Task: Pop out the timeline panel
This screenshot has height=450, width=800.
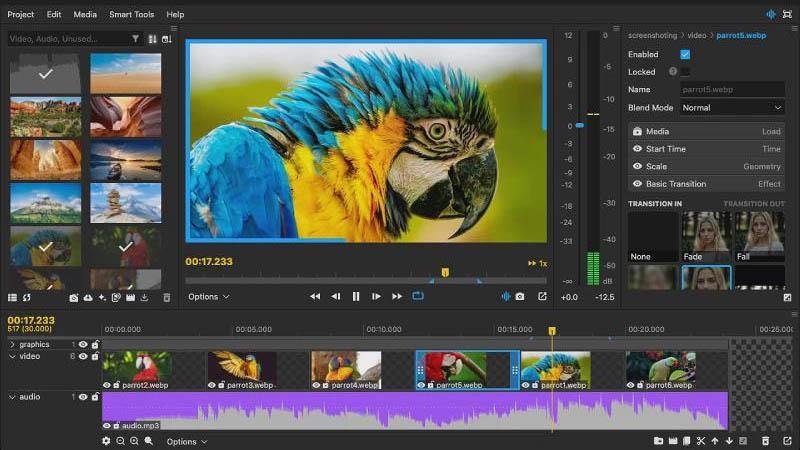Action: point(787,441)
